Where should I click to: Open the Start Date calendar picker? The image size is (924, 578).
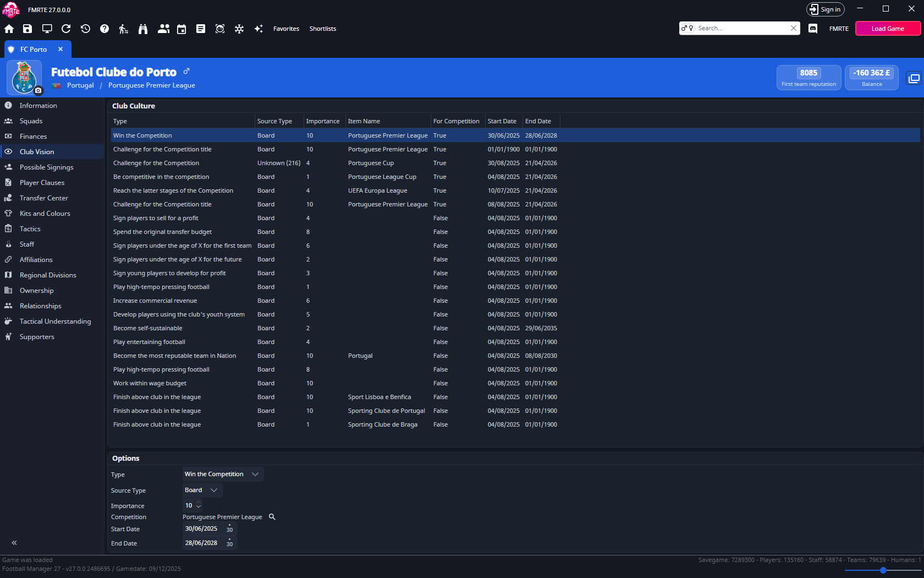pyautogui.click(x=229, y=528)
